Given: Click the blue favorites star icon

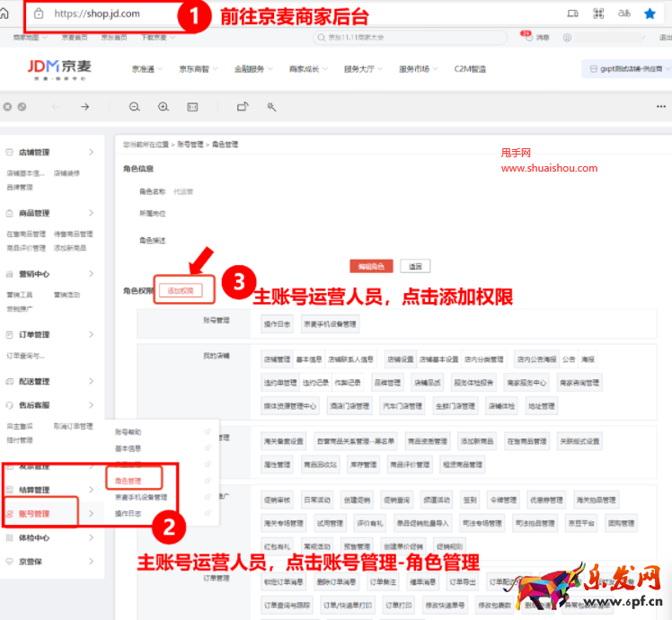Looking at the screenshot, I should tap(650, 13).
